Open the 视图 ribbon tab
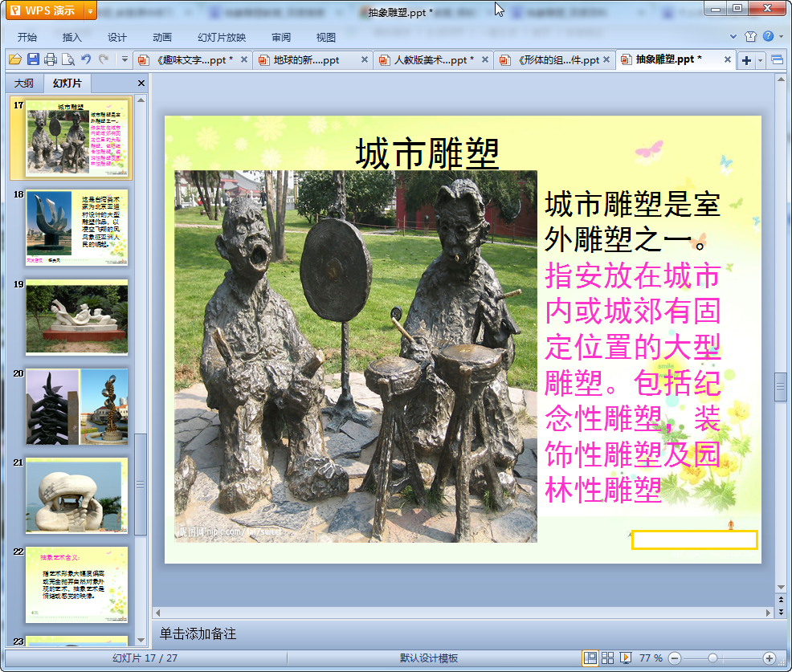 point(326,37)
